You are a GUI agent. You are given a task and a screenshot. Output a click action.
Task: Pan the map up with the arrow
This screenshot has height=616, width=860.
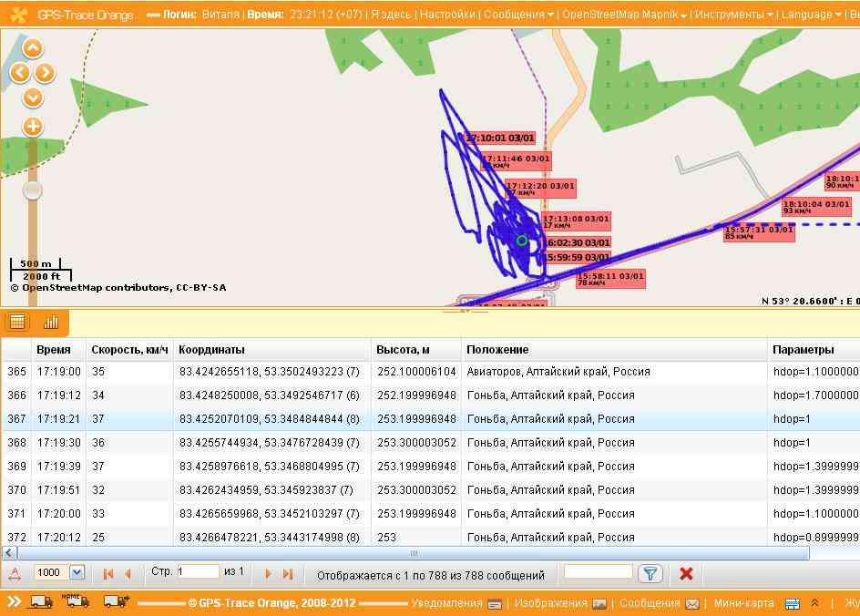pos(33,49)
